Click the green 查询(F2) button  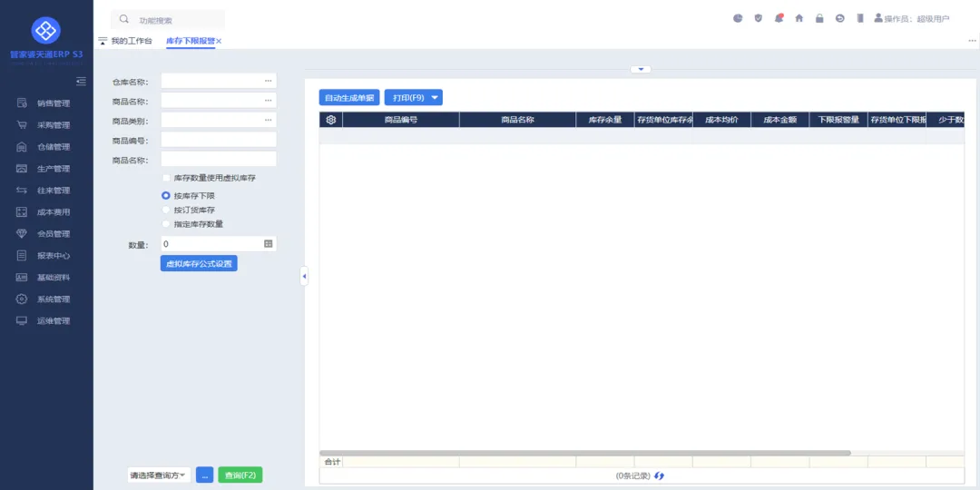(240, 475)
